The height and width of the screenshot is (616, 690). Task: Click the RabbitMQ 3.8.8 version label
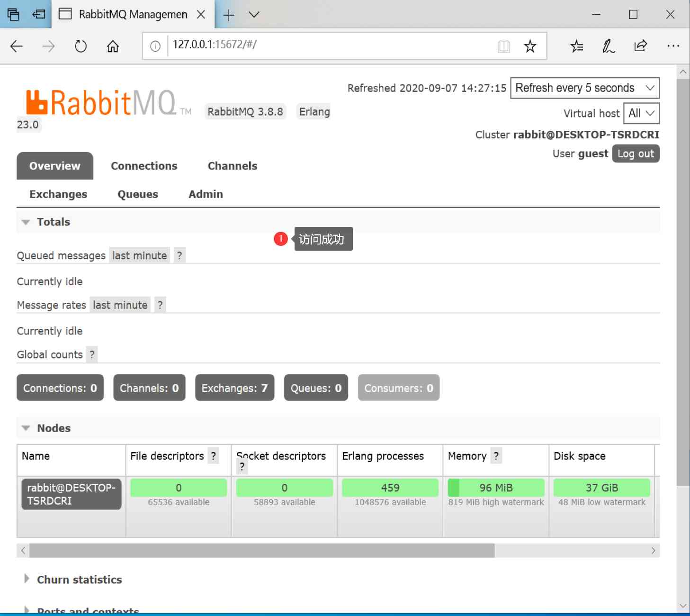[245, 112]
